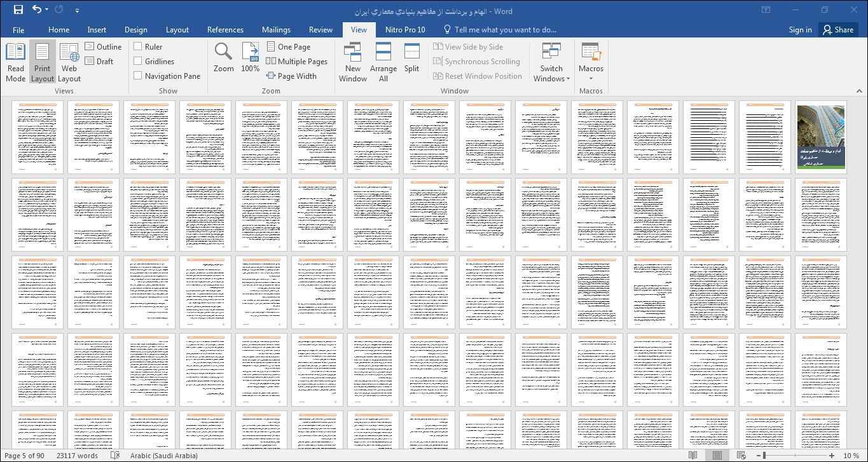Screen dimensions: 868x462
Task: Select Print Layout view
Action: [x=42, y=63]
